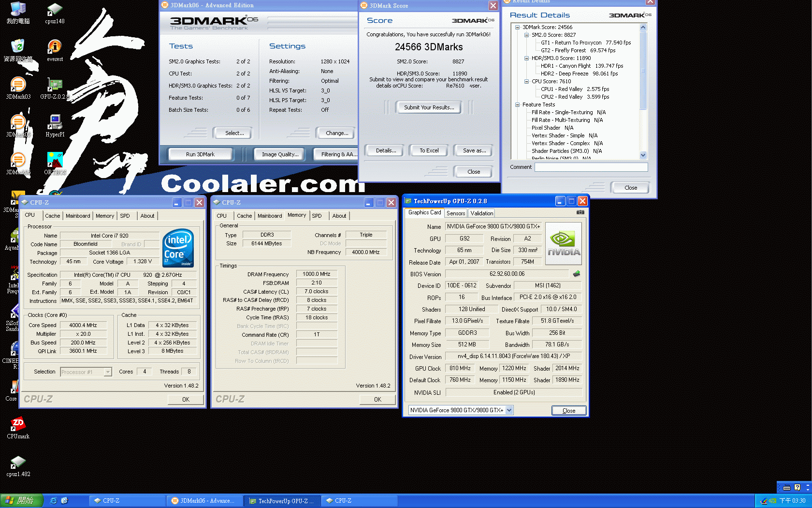The width and height of the screenshot is (812, 508).
Task: Open the GPU selection dropdown in GPU-Z
Action: 509,410
